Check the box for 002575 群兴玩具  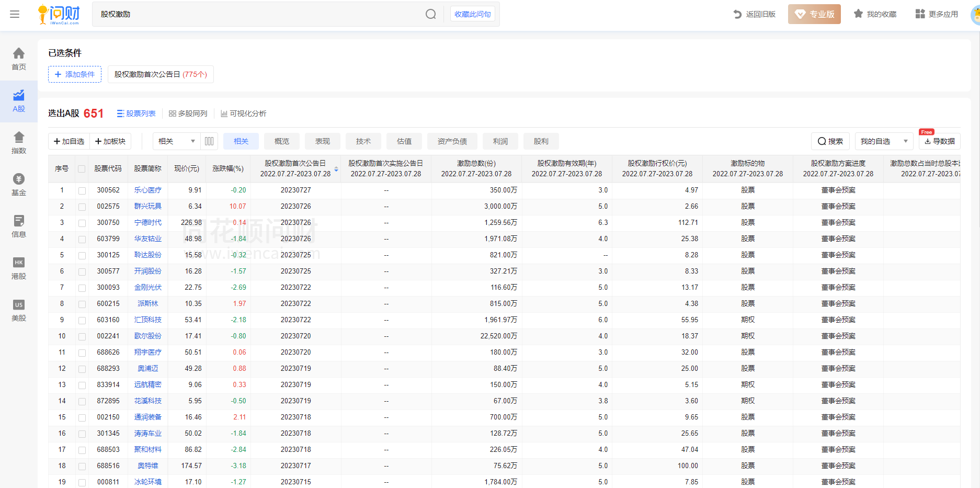click(82, 207)
